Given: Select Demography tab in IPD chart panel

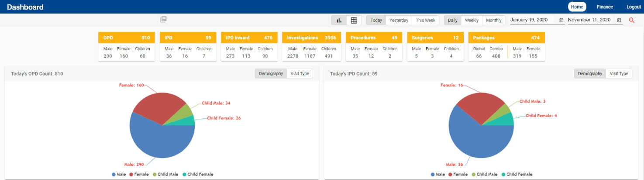Looking at the screenshot, I should click(590, 73).
